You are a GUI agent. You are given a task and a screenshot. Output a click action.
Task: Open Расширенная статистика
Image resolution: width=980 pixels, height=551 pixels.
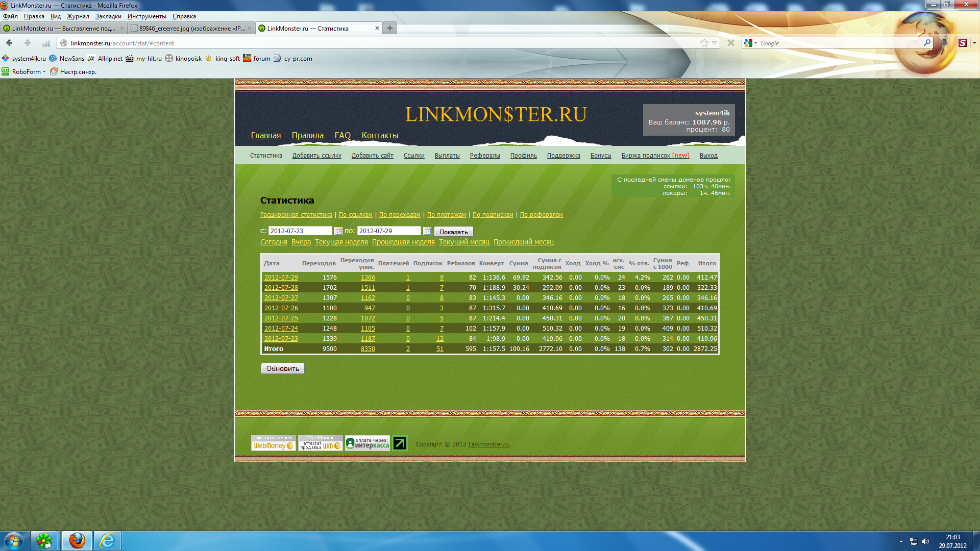tap(296, 215)
